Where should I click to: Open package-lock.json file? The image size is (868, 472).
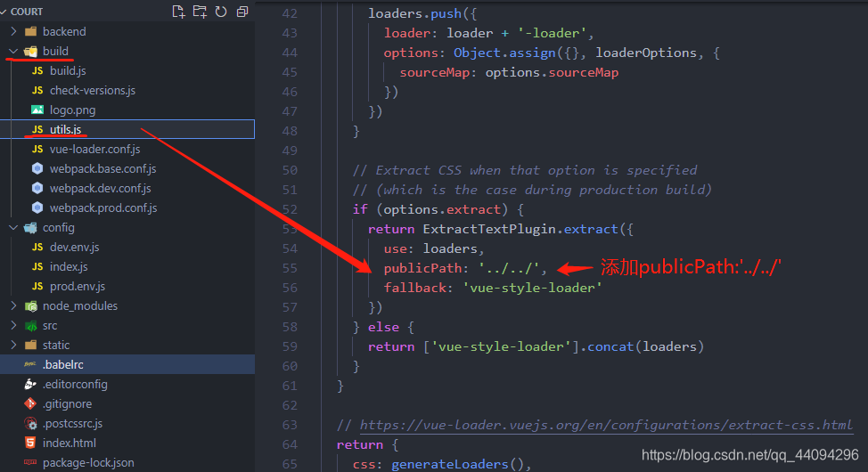click(x=88, y=462)
